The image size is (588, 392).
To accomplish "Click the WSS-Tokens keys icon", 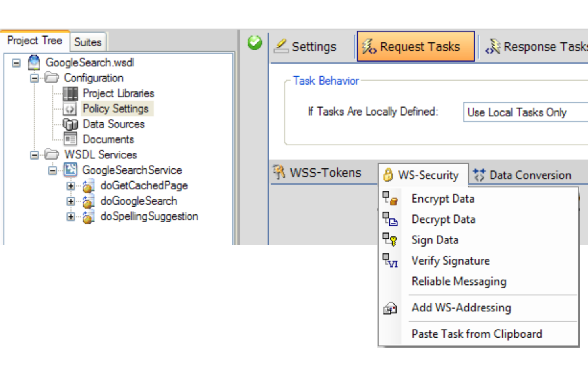I will pos(279,172).
